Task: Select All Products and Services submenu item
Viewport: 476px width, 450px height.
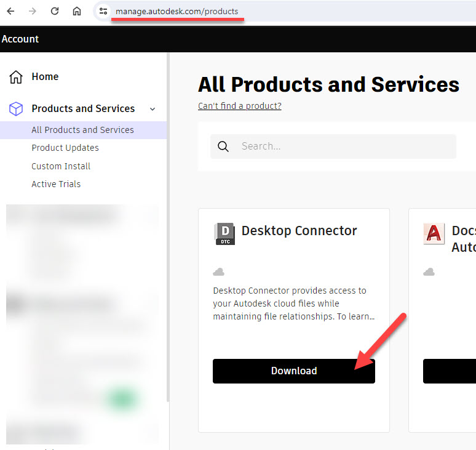Action: tap(83, 130)
